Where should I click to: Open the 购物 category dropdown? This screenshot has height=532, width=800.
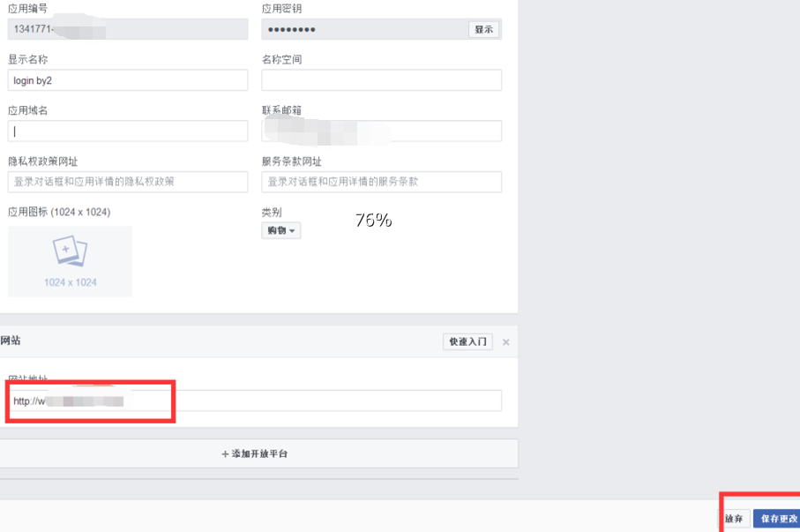281,230
